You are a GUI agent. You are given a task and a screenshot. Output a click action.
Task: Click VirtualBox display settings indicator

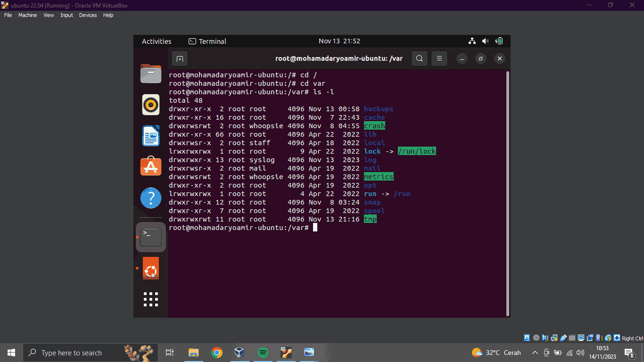click(x=581, y=338)
